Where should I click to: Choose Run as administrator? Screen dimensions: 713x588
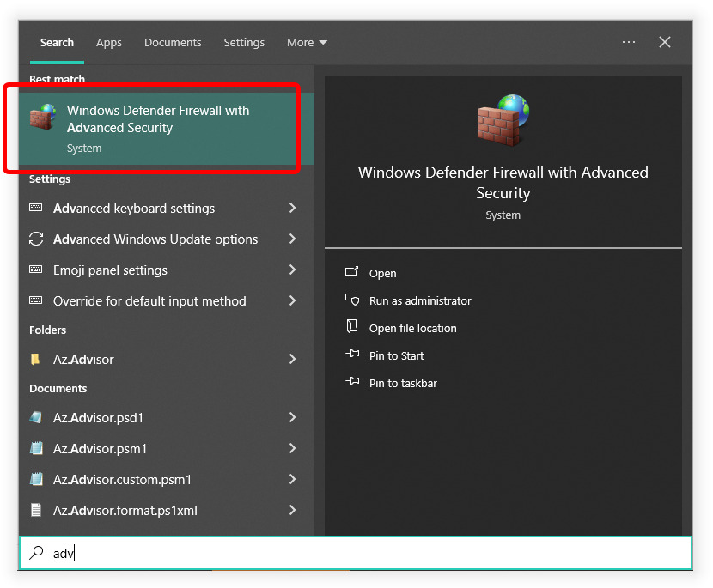click(x=420, y=300)
